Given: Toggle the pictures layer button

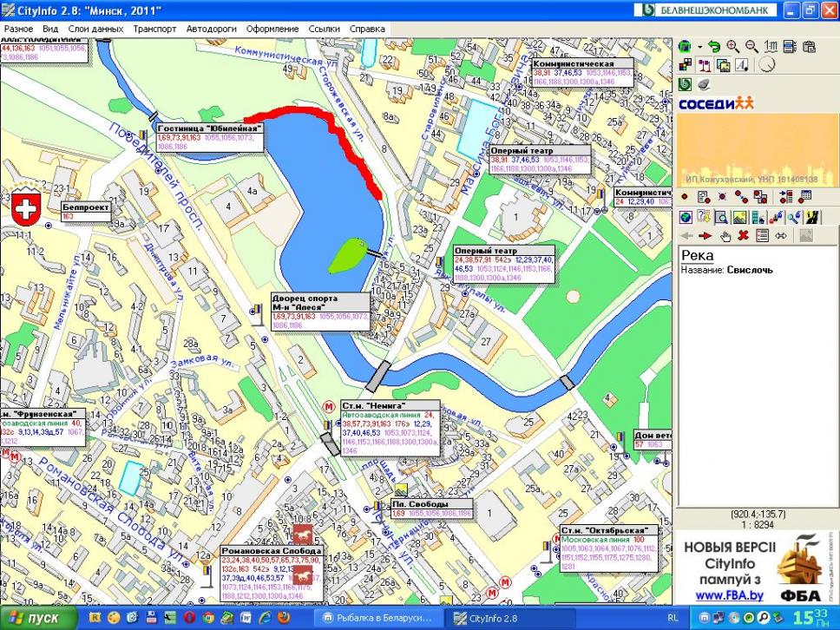Looking at the screenshot, I should tap(723, 65).
